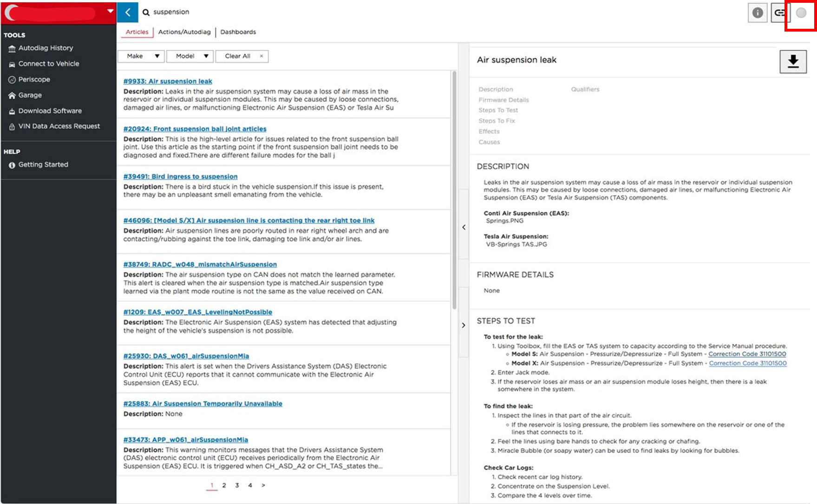
Task: Jump to Effects section anchor
Action: coord(489,131)
